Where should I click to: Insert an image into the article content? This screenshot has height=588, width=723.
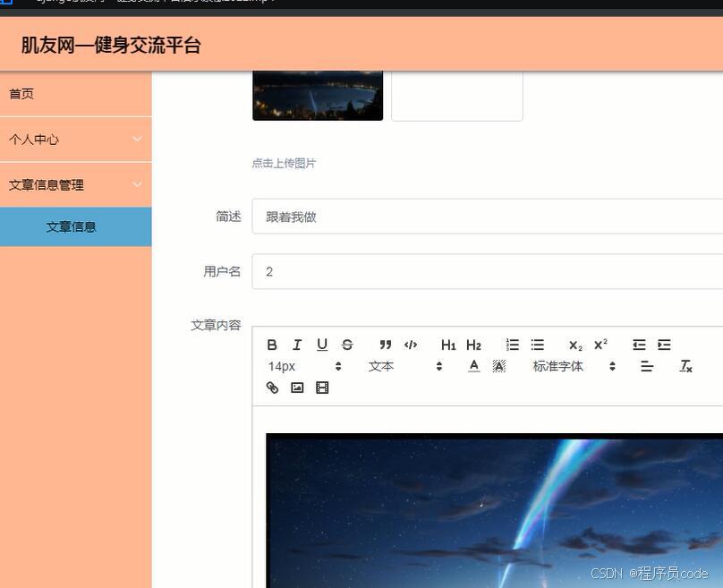pyautogui.click(x=297, y=388)
